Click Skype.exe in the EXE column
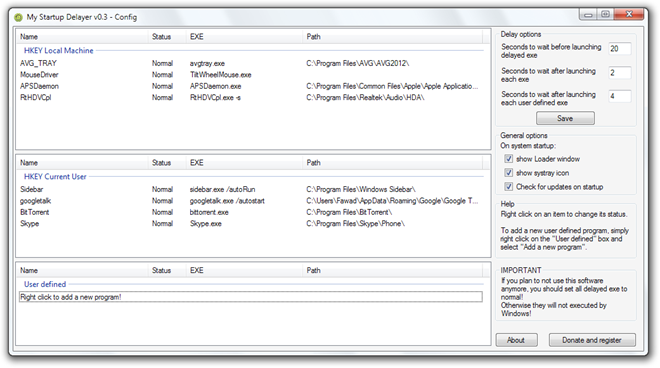 (205, 224)
